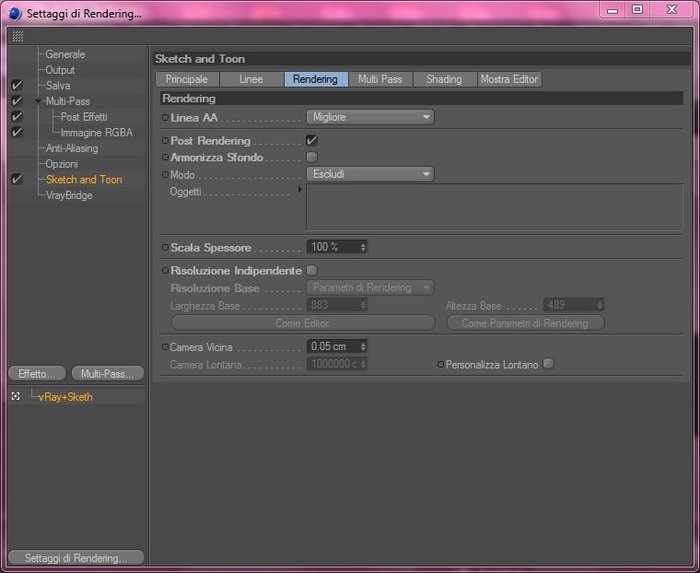
Task: Uncheck the Salva checkbox
Action: (17, 85)
